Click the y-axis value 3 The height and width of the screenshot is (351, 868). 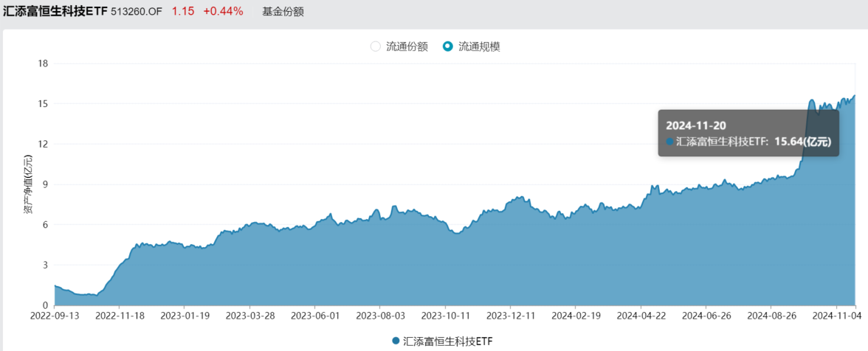tap(46, 265)
